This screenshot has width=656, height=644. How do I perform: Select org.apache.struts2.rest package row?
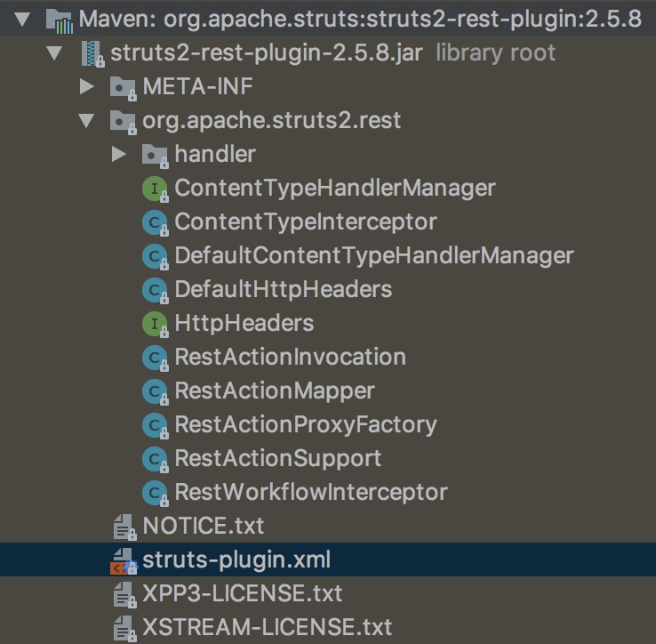[x=271, y=121]
